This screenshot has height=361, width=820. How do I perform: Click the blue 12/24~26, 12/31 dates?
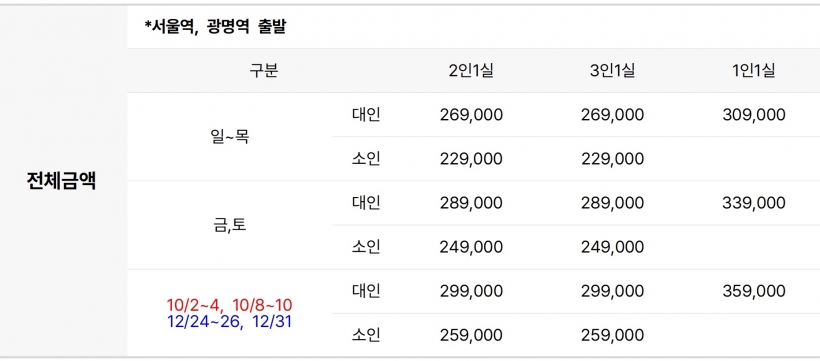pos(230,322)
